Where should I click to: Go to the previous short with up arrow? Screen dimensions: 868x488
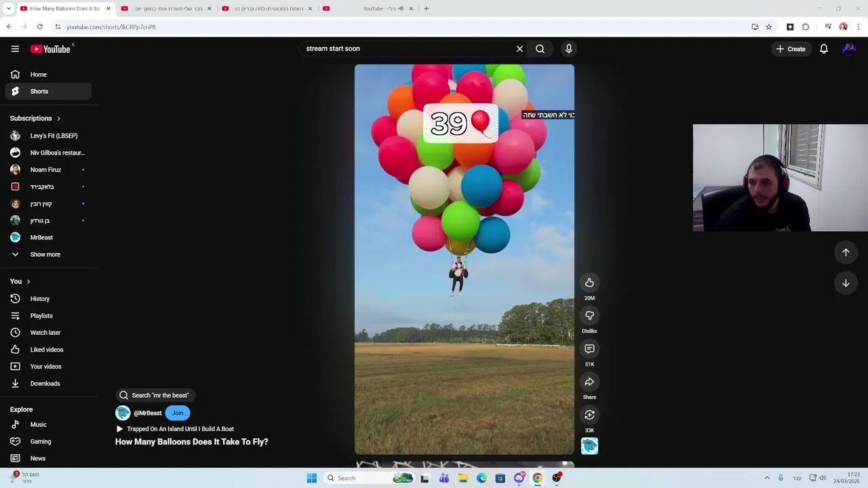point(846,252)
